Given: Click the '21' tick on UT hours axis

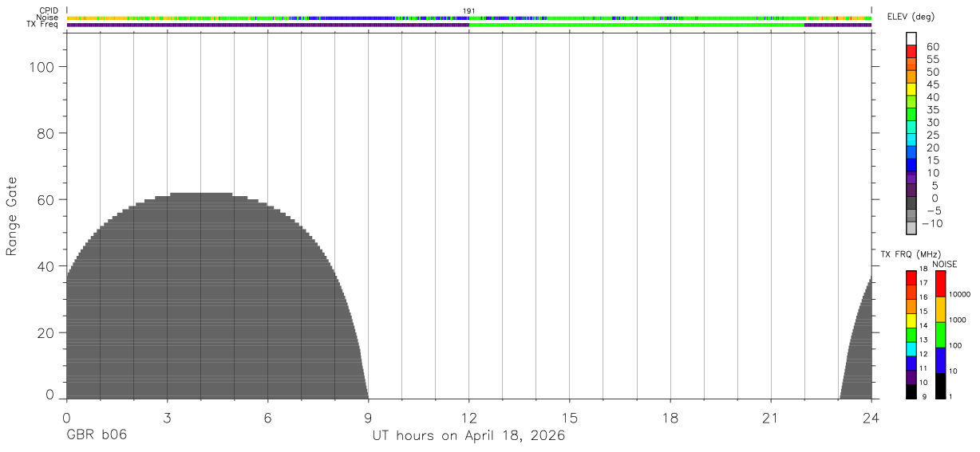Looking at the screenshot, I should click(x=771, y=418).
